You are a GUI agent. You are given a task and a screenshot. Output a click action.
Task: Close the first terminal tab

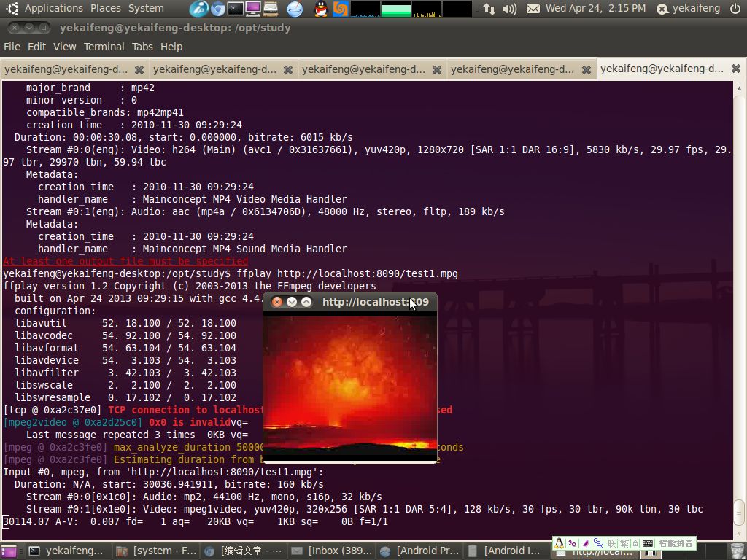139,70
